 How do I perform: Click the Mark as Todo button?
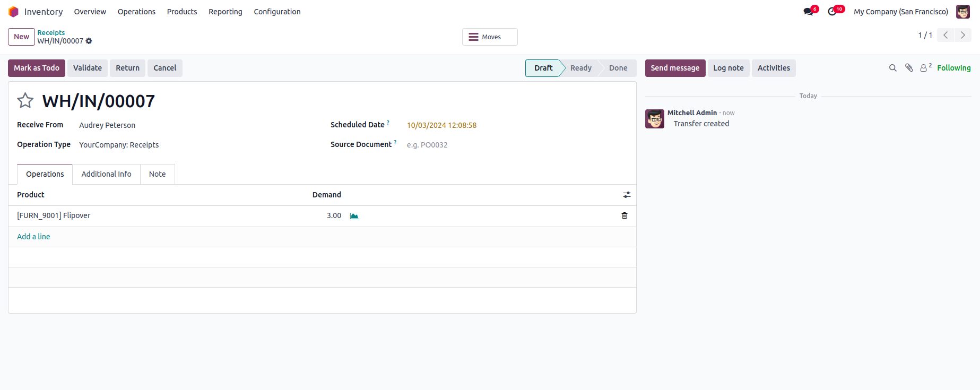click(x=37, y=68)
